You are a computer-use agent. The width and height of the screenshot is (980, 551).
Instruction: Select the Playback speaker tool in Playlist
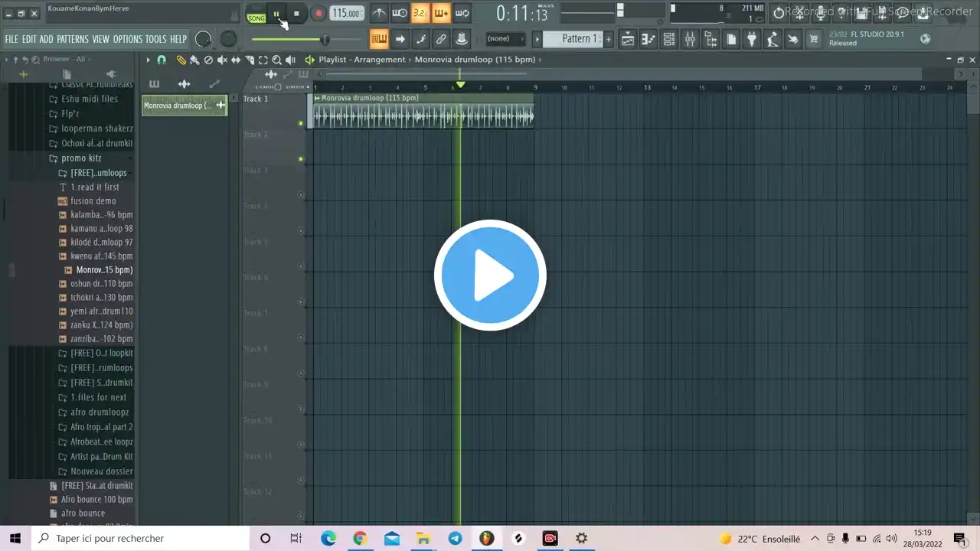290,60
